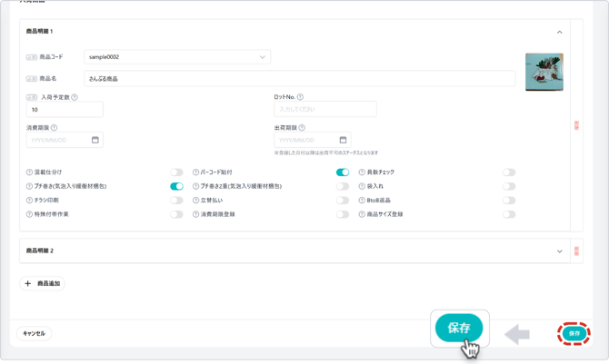Click help icon for 袋入れ
The width and height of the screenshot is (609, 364).
pyautogui.click(x=362, y=186)
